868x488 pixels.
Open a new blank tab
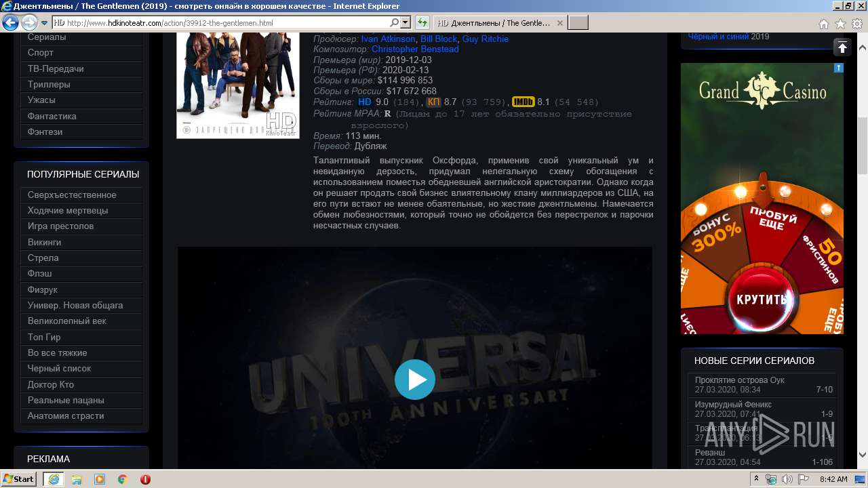point(578,23)
